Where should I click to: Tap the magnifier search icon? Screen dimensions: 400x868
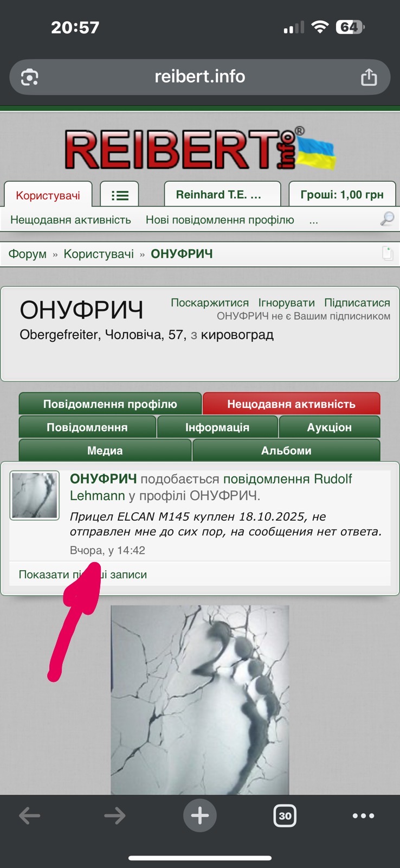click(x=387, y=219)
